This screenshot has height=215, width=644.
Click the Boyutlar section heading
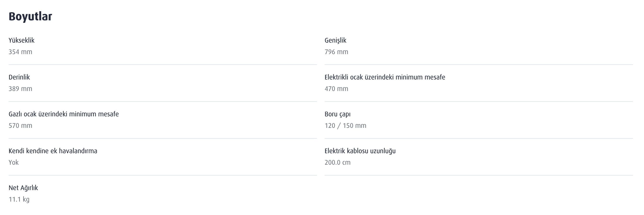pyautogui.click(x=30, y=17)
